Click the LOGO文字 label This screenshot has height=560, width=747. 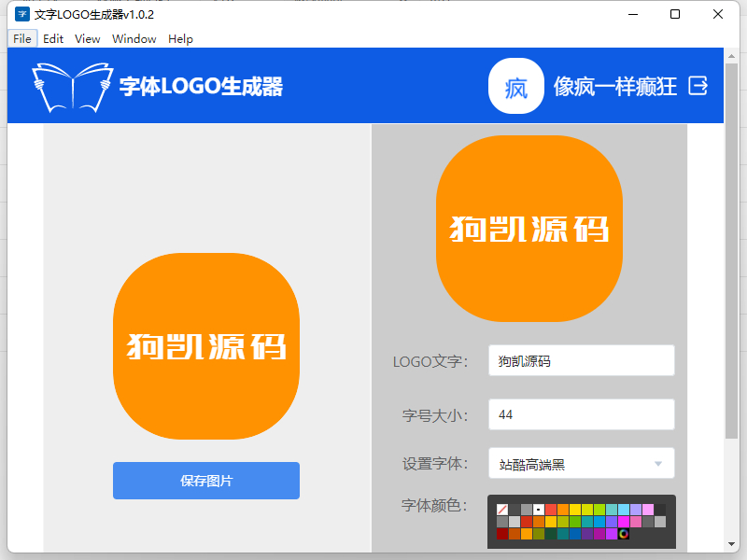[x=430, y=361]
